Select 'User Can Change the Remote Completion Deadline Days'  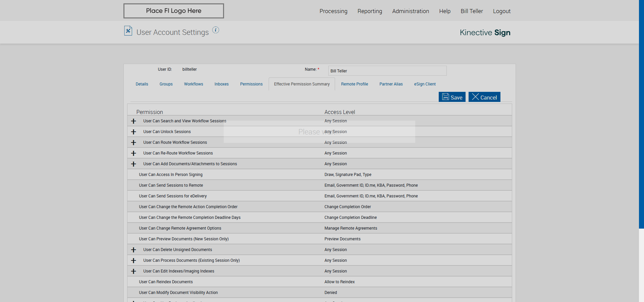pyautogui.click(x=190, y=218)
